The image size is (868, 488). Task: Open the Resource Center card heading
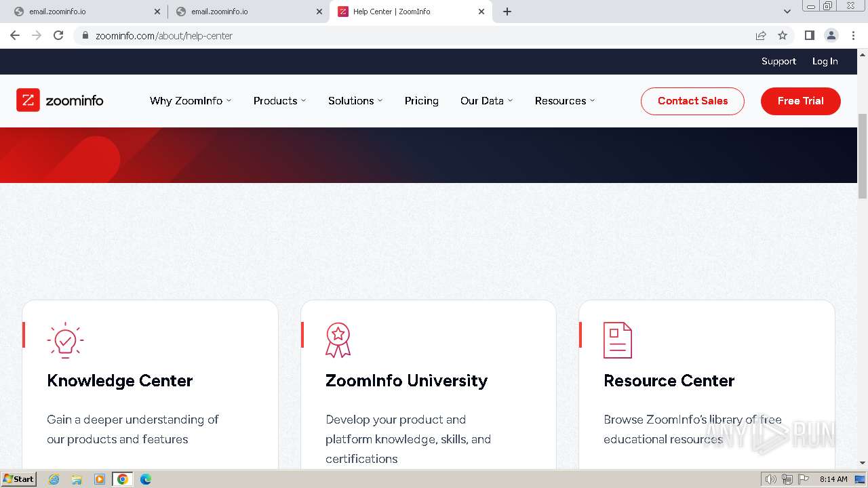point(669,381)
